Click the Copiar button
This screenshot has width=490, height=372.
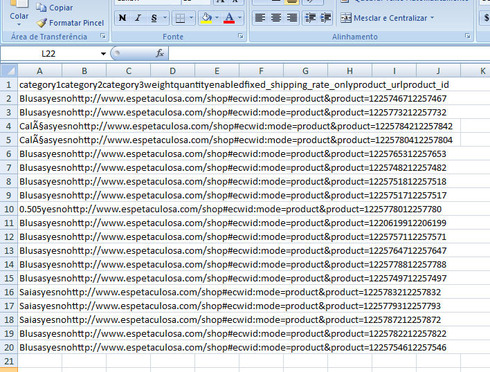pyautogui.click(x=55, y=7)
